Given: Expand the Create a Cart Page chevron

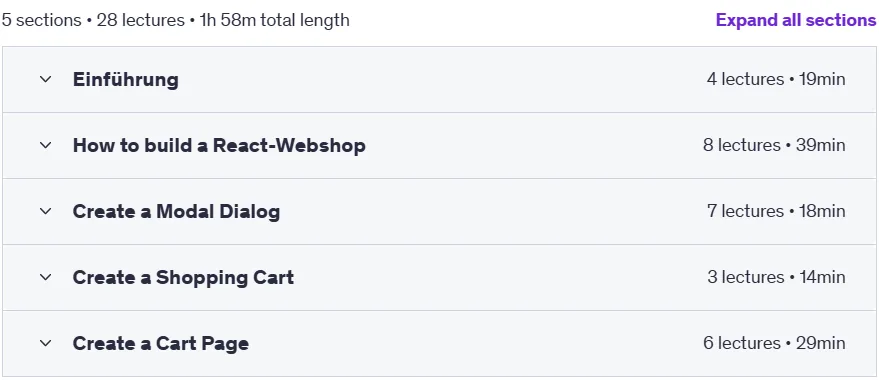Looking at the screenshot, I should tap(45, 343).
